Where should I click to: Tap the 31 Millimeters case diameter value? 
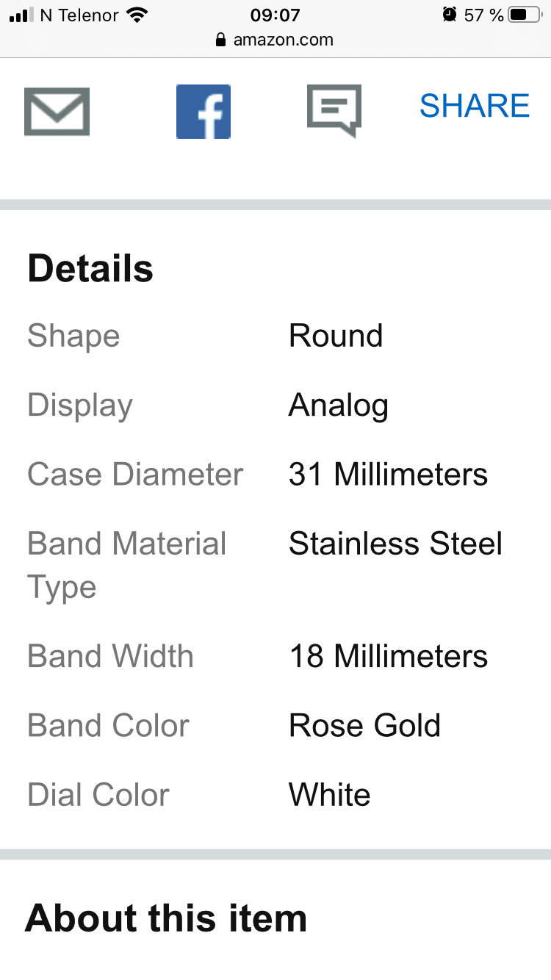(388, 475)
